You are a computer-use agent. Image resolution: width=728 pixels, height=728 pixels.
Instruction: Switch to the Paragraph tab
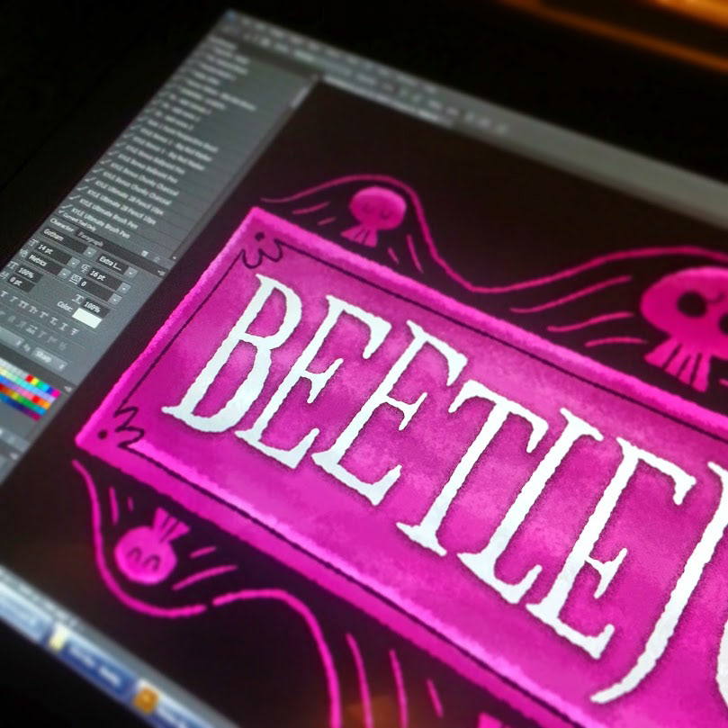(x=91, y=239)
